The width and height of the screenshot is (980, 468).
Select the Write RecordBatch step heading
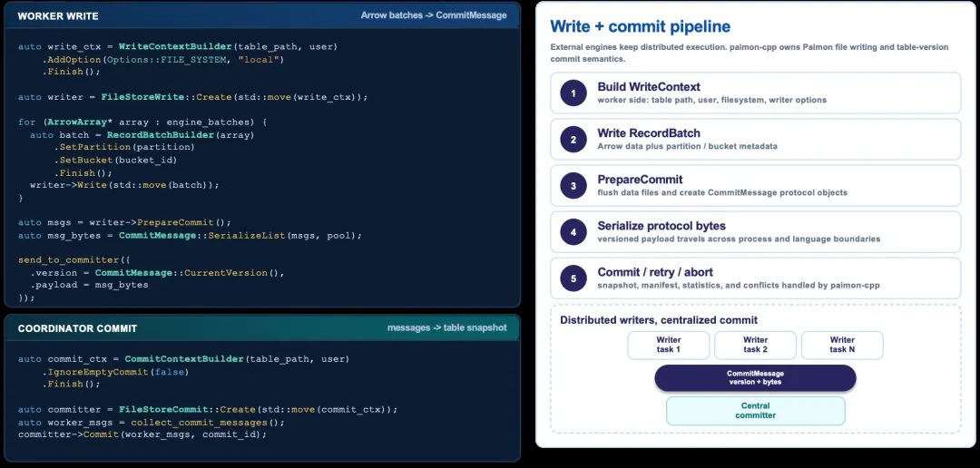(648, 133)
